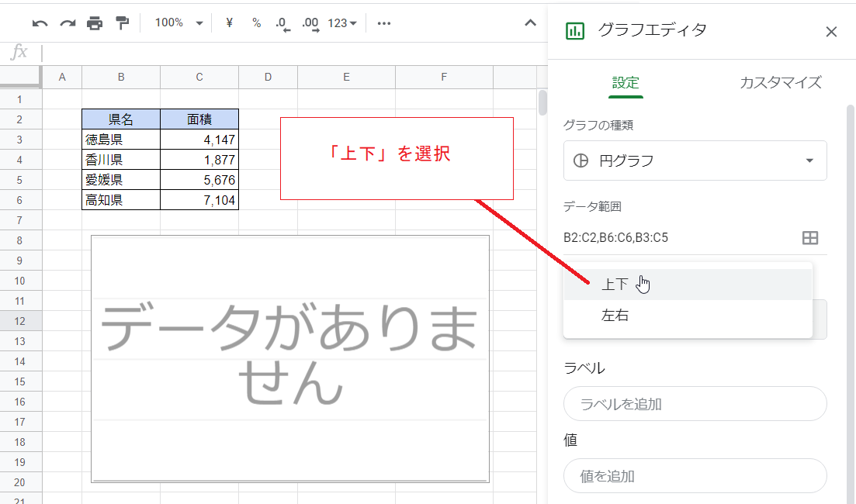
Task: Click the green chart editor icon
Action: [575, 31]
